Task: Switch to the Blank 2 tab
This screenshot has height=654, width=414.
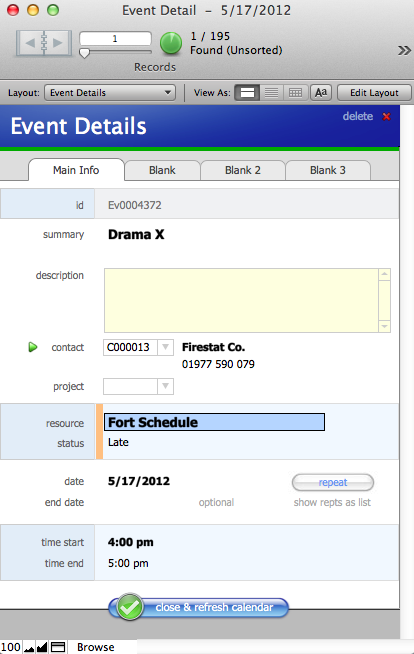Action: click(x=243, y=170)
